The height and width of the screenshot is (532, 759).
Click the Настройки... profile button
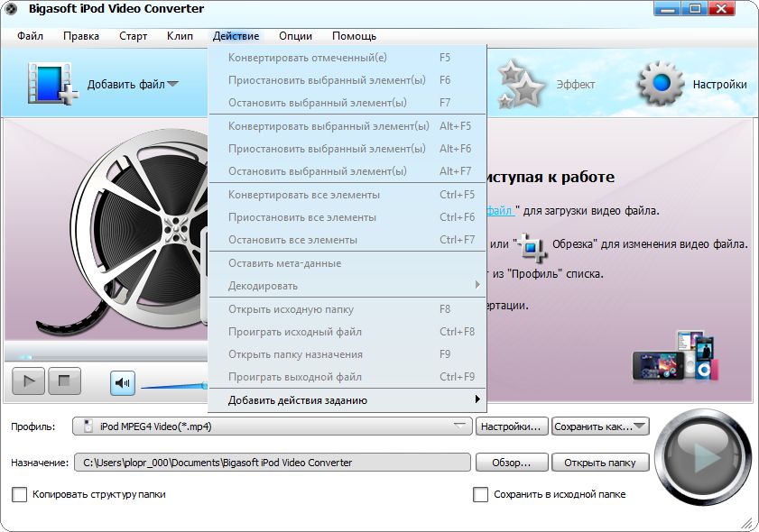512,427
